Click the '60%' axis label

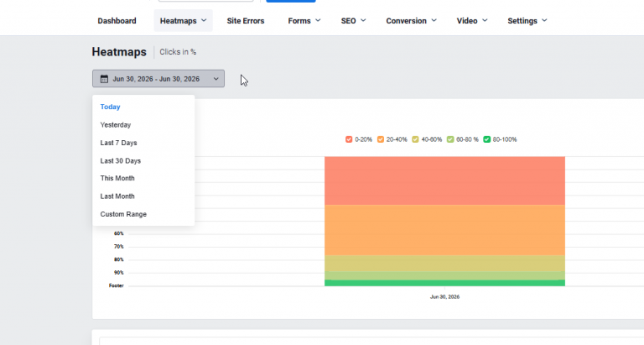click(x=119, y=233)
